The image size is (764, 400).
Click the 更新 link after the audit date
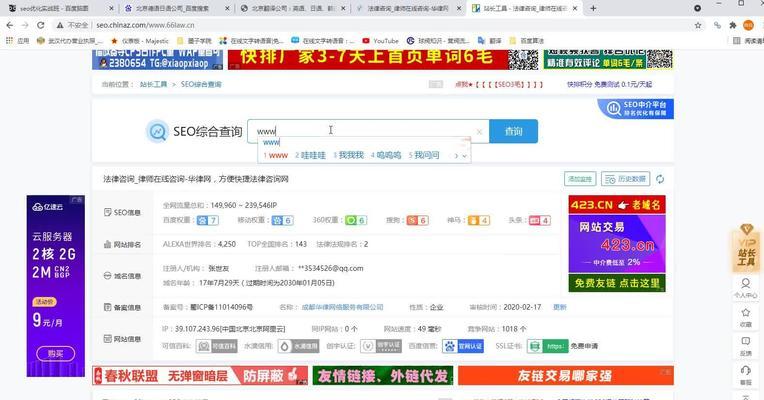[560, 307]
